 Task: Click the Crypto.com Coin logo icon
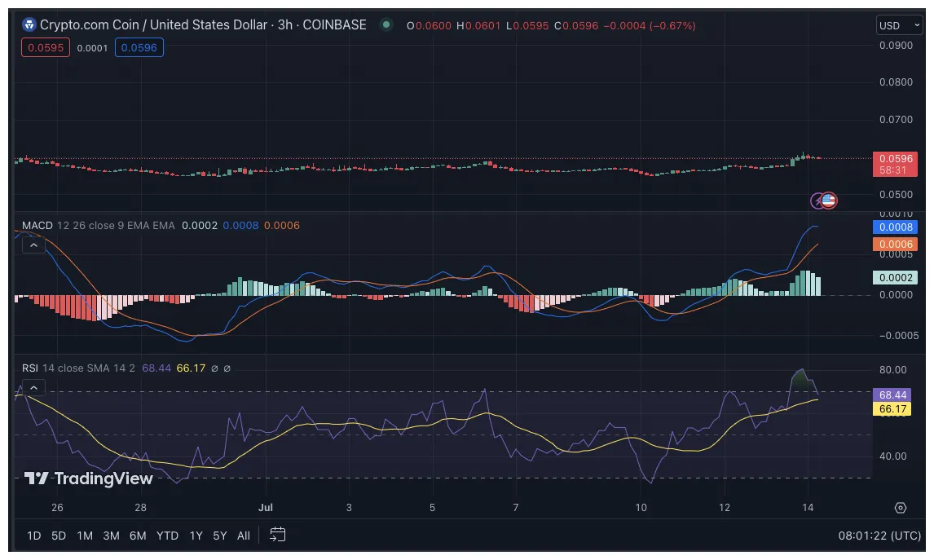pyautogui.click(x=29, y=24)
